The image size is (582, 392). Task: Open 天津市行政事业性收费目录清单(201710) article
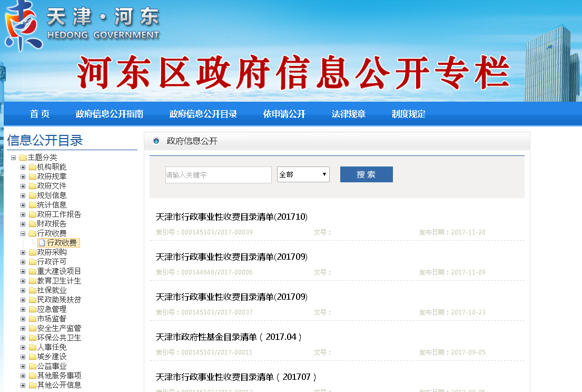[231, 217]
